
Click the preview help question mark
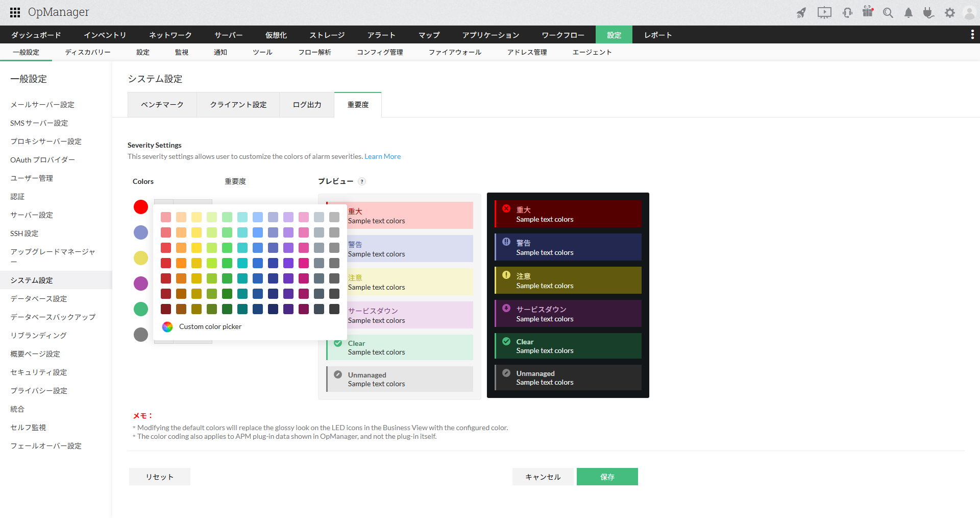(362, 181)
